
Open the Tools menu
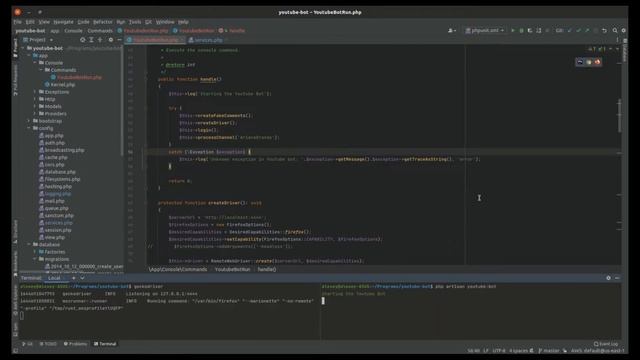[135, 22]
